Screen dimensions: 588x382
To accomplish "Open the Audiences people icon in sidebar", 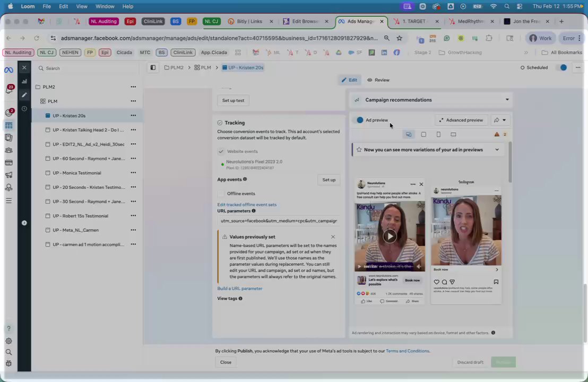I will (x=8, y=150).
